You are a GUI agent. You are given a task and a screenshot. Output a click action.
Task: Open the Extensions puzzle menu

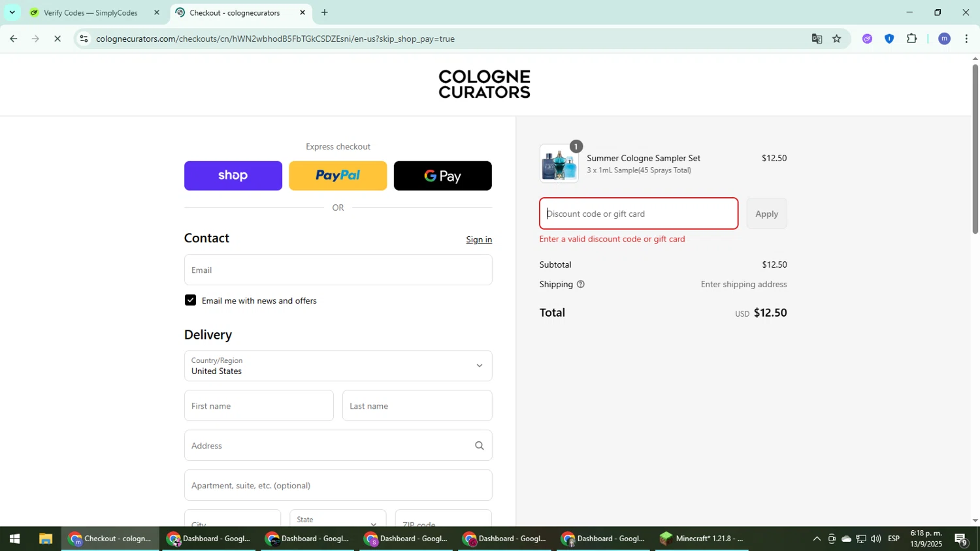(912, 39)
